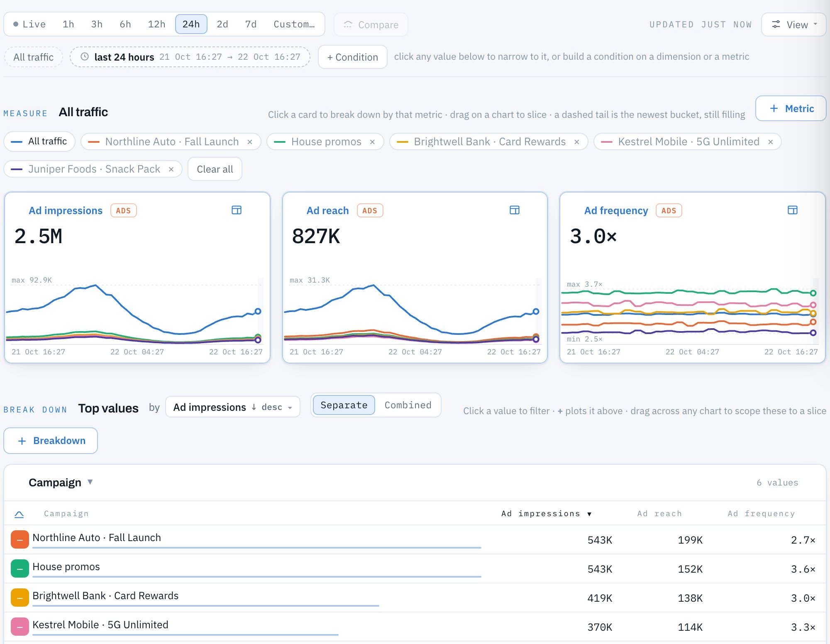This screenshot has width=830, height=644.
Task: Select Combined breakdown mode
Action: pyautogui.click(x=408, y=405)
